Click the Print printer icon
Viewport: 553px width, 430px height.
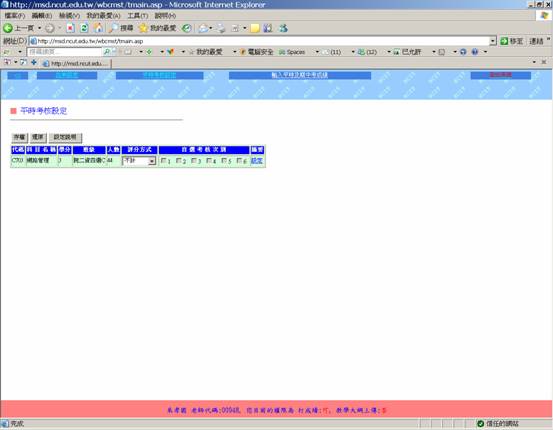coord(221,28)
